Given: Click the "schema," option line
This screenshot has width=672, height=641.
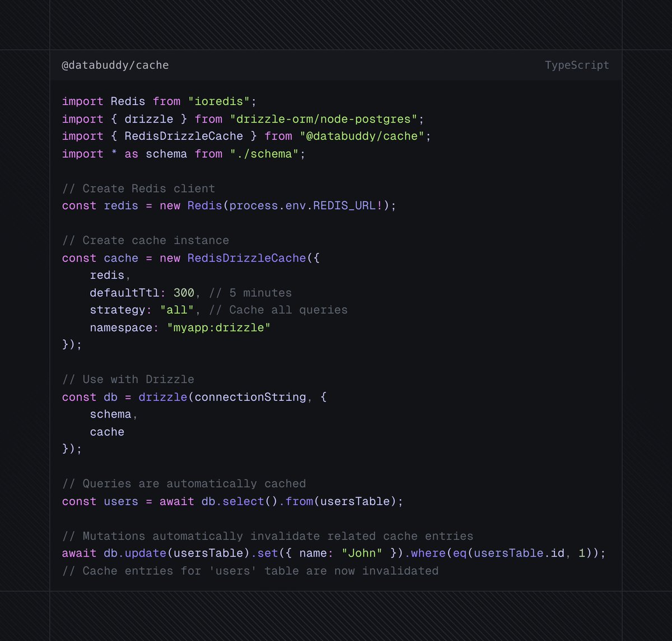Looking at the screenshot, I should tap(114, 414).
